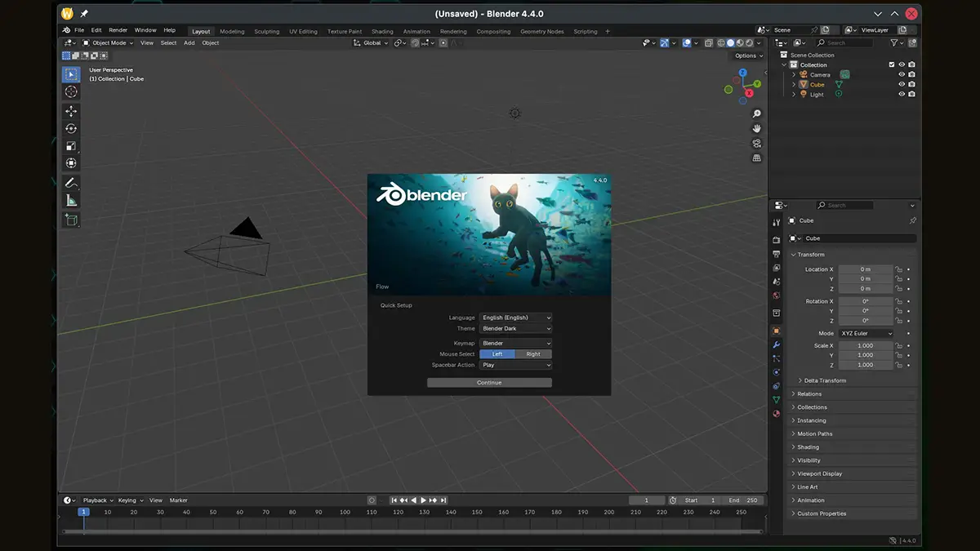Open the Language dropdown
The image size is (980, 551).
tap(516, 318)
